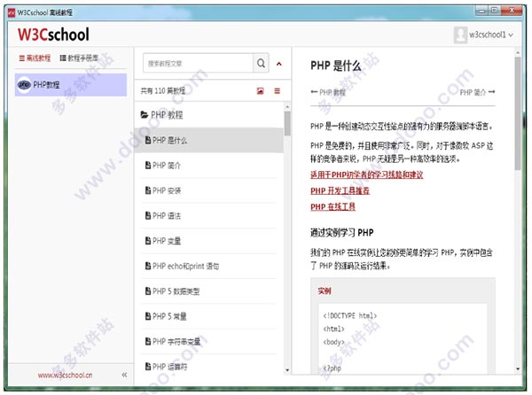Screen dimensions: 532x395
Task: Click the user avatar icon
Action: point(460,35)
